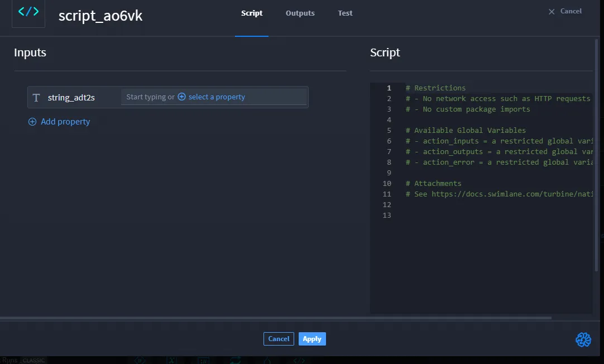604x364 pixels.
Task: Click the horizontal scrollbar at the bottom
Action: pyautogui.click(x=276, y=318)
